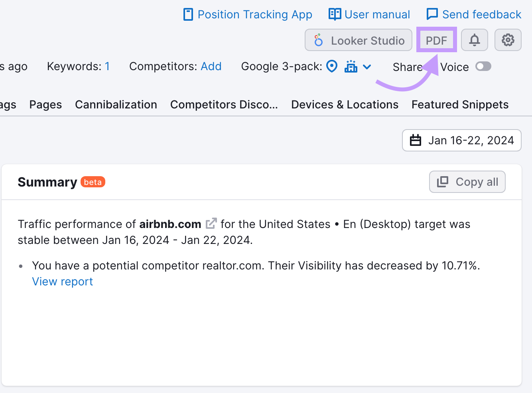Switch to the Pages tab
Viewport: 532px width, 393px height.
point(45,104)
